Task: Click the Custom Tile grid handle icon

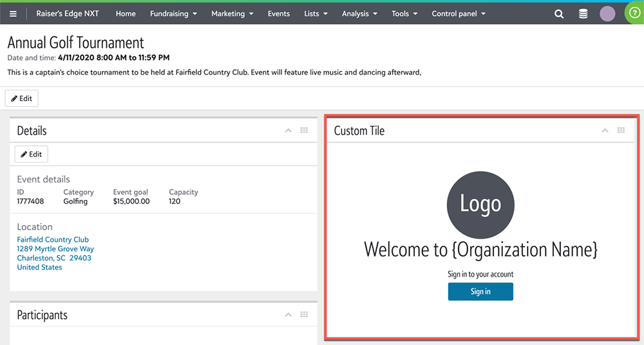Action: pos(621,130)
